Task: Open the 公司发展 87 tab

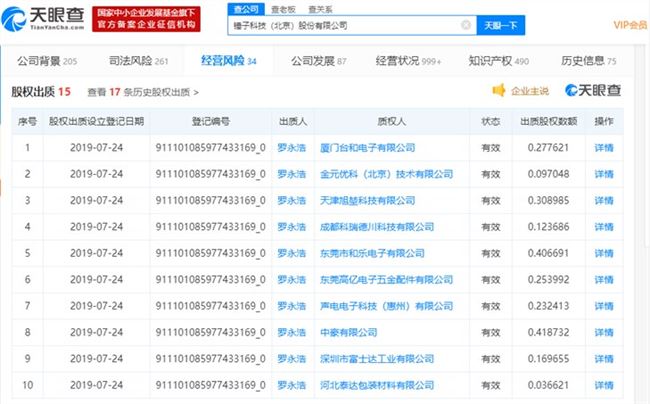Action: (x=319, y=61)
